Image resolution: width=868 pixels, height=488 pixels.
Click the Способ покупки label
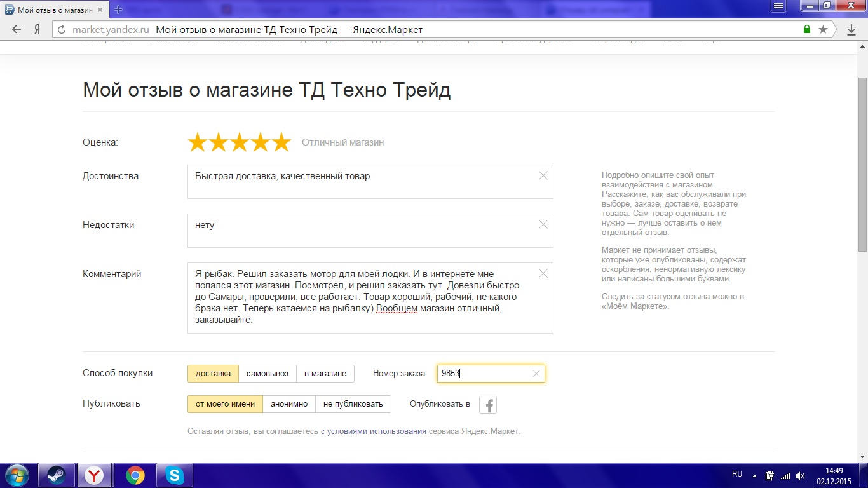(x=118, y=374)
